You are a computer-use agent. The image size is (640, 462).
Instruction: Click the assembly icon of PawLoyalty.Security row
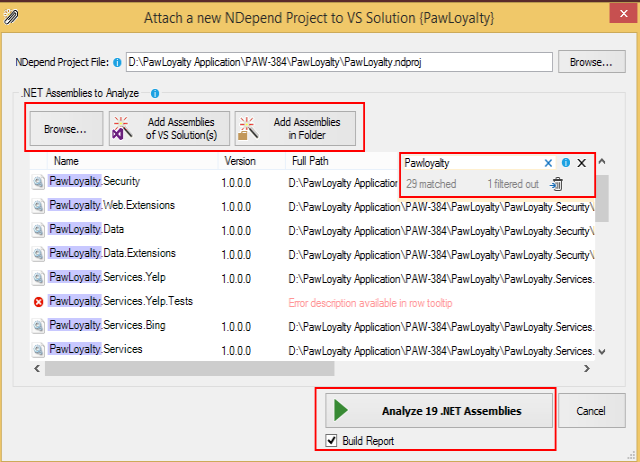coord(38,182)
